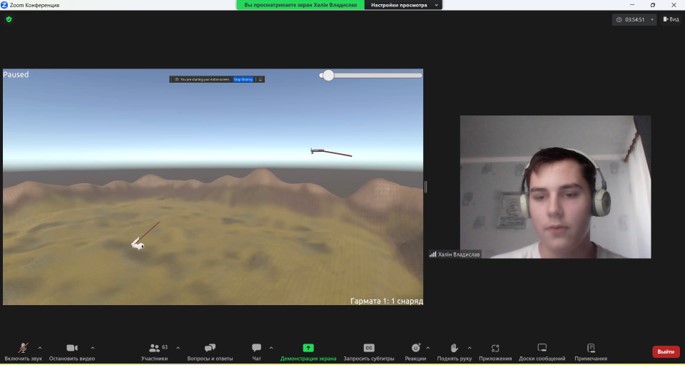Open the Реакции reactions icon
Screen dimensions: 685x365
pyautogui.click(x=415, y=348)
